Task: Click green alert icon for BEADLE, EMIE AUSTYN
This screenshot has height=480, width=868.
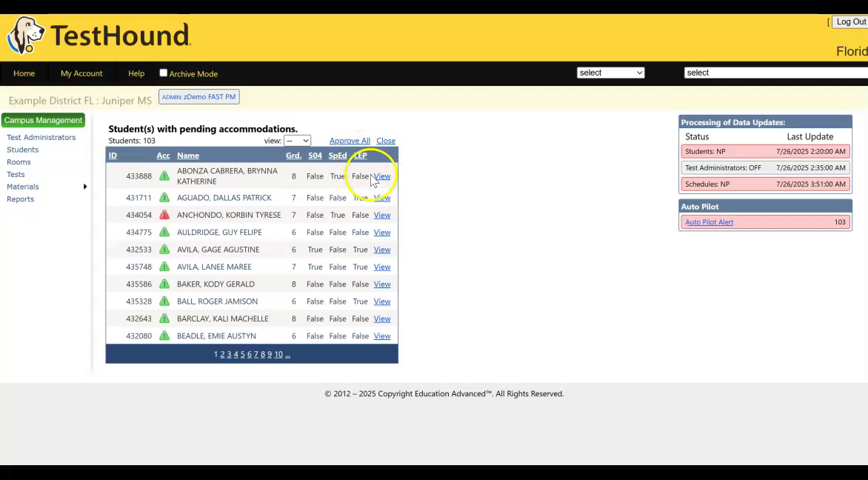Action: (164, 336)
